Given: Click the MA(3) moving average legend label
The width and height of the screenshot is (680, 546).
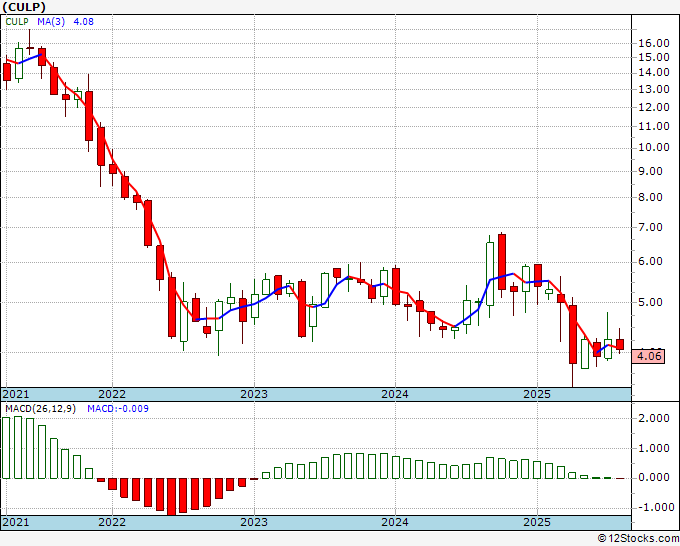Looking at the screenshot, I should (51, 22).
